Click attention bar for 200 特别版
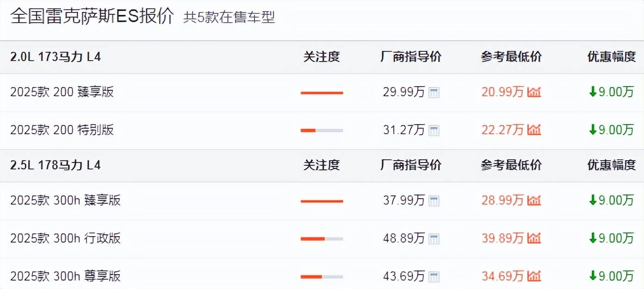644x289 pixels. pos(322,131)
